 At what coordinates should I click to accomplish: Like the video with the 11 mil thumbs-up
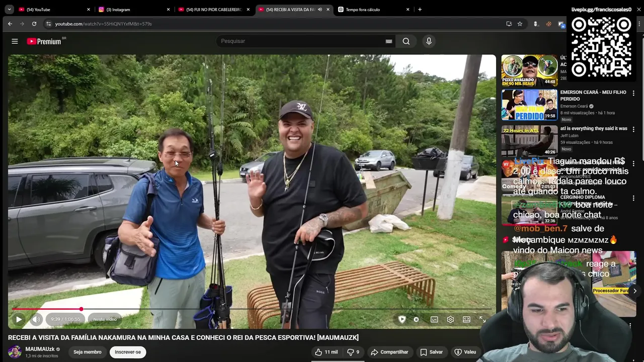pyautogui.click(x=327, y=352)
